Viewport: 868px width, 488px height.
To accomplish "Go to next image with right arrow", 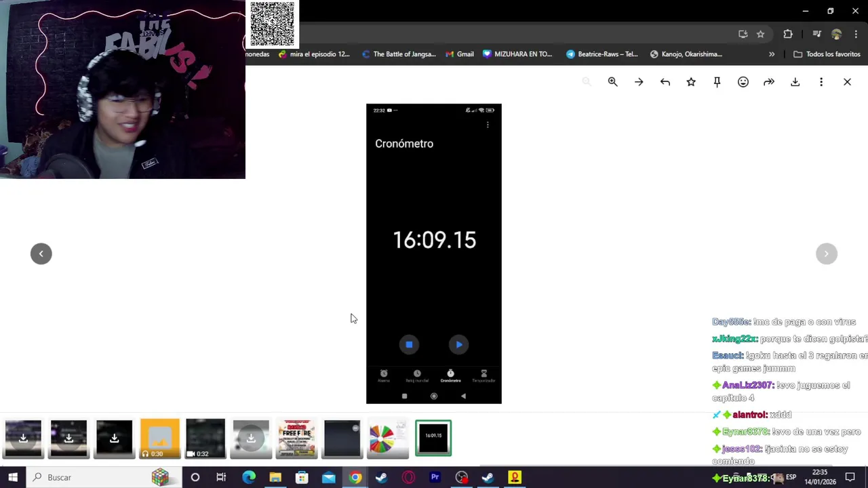I will [827, 253].
